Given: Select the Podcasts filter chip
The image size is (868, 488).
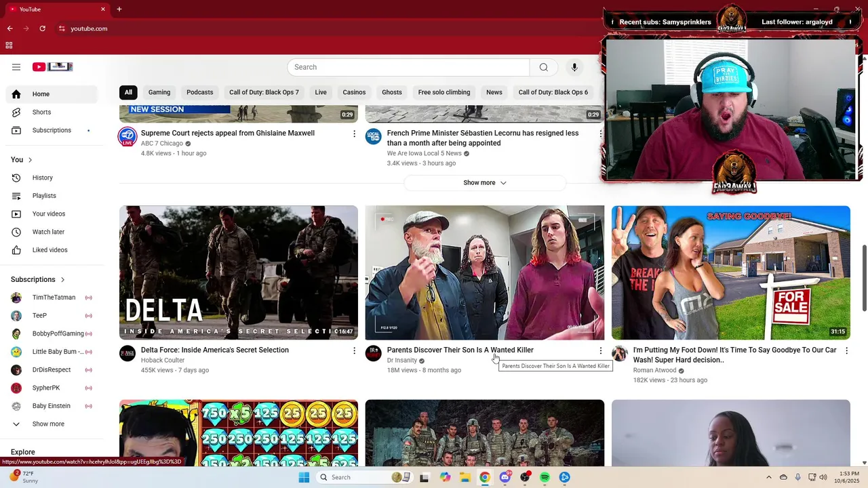Looking at the screenshot, I should tap(199, 92).
